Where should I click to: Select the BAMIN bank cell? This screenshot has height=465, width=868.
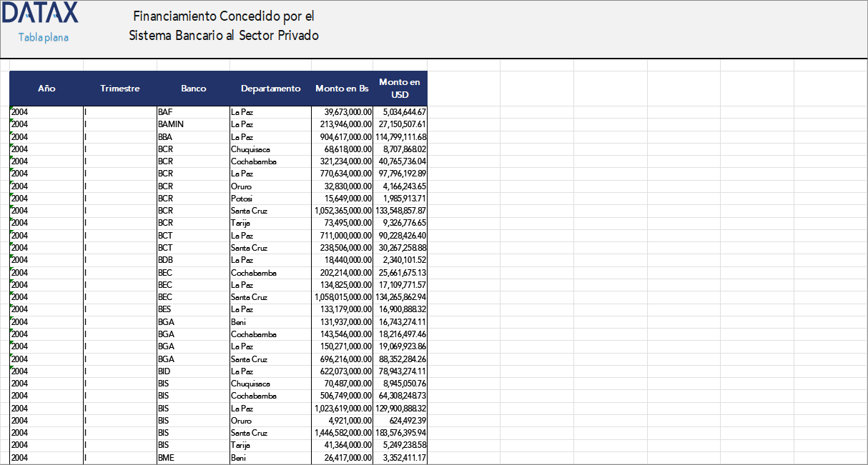(170, 124)
